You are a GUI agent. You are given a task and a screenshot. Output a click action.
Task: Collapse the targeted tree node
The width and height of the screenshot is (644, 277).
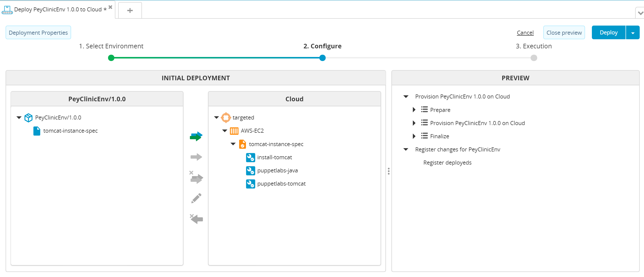[216, 117]
